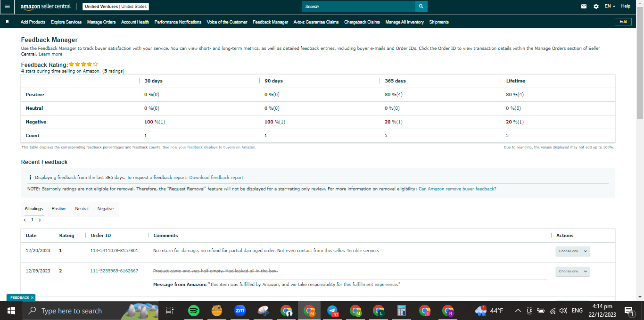Open order 111-5255985-6162667

point(114,271)
